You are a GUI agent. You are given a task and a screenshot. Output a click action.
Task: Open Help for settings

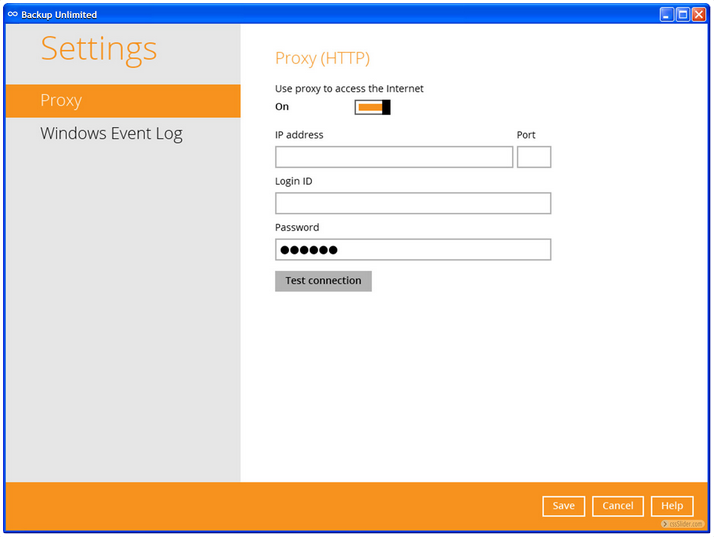(672, 506)
